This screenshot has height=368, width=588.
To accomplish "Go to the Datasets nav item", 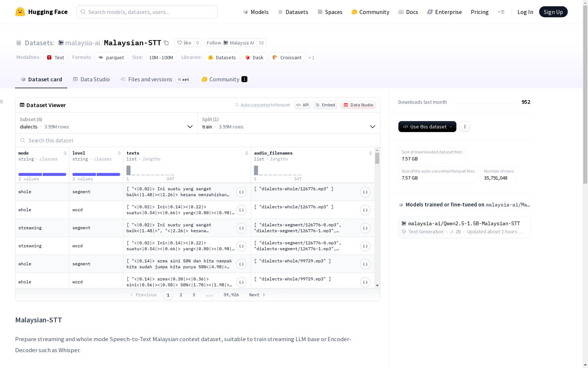I will coord(293,12).
